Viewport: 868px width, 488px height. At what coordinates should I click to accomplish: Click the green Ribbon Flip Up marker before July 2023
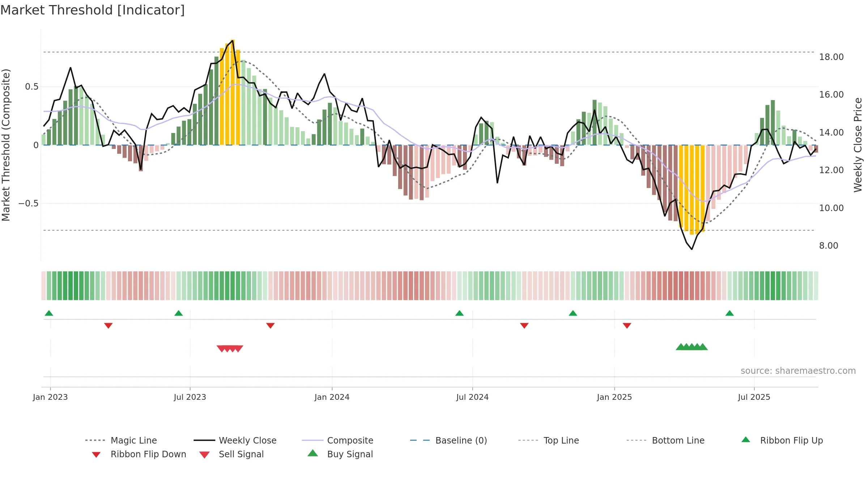pyautogui.click(x=179, y=313)
